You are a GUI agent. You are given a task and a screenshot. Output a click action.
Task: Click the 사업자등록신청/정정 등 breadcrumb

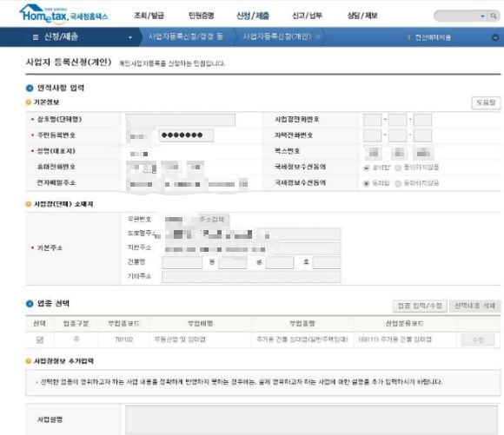click(x=186, y=36)
